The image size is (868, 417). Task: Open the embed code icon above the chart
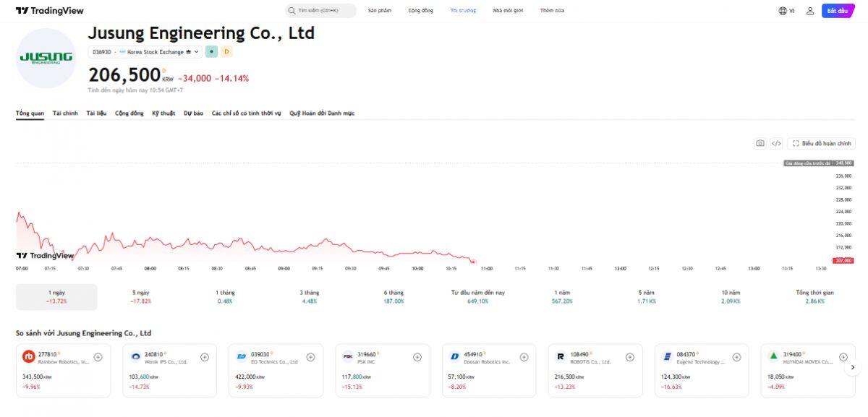tap(776, 144)
